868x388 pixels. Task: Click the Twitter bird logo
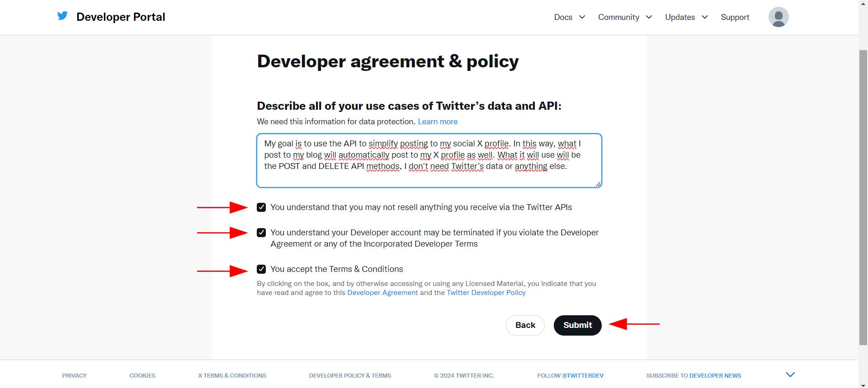pyautogui.click(x=62, y=16)
